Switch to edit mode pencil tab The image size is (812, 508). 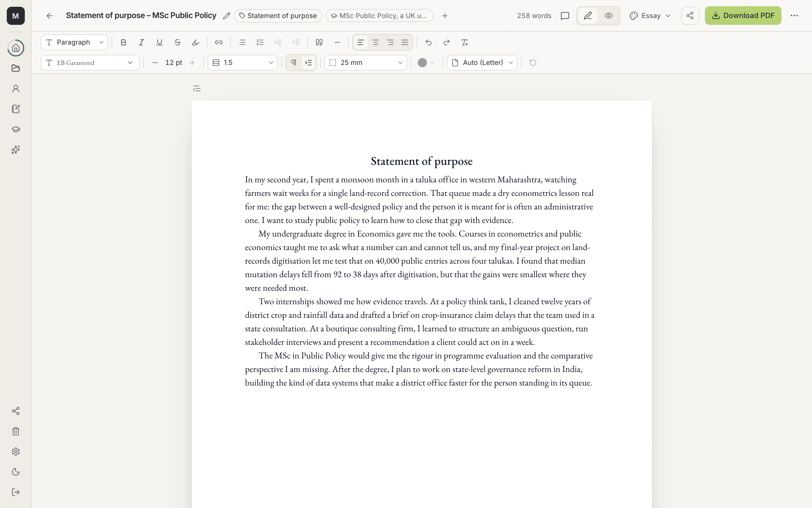pyautogui.click(x=588, y=16)
